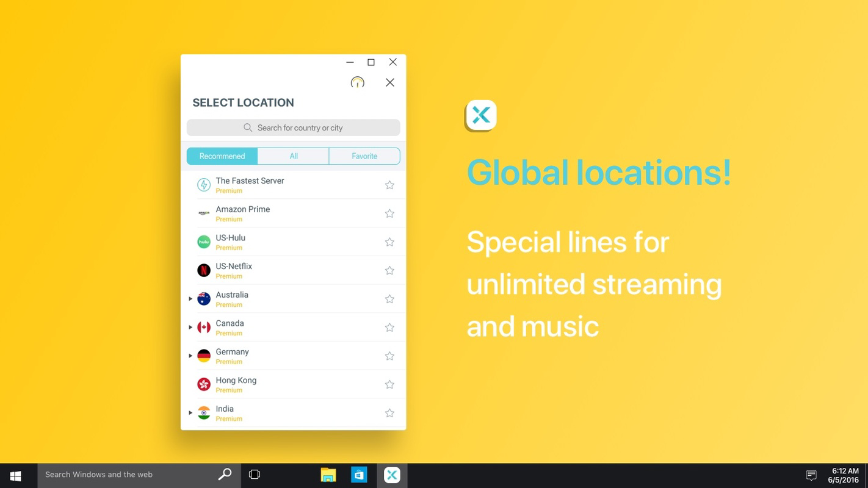868x488 pixels.
Task: Click the Netflix logo icon
Action: pyautogui.click(x=204, y=270)
